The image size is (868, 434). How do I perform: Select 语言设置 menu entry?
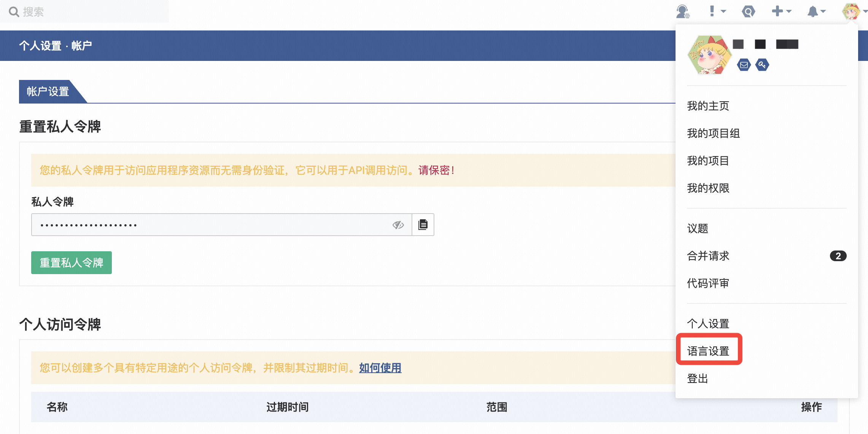708,351
